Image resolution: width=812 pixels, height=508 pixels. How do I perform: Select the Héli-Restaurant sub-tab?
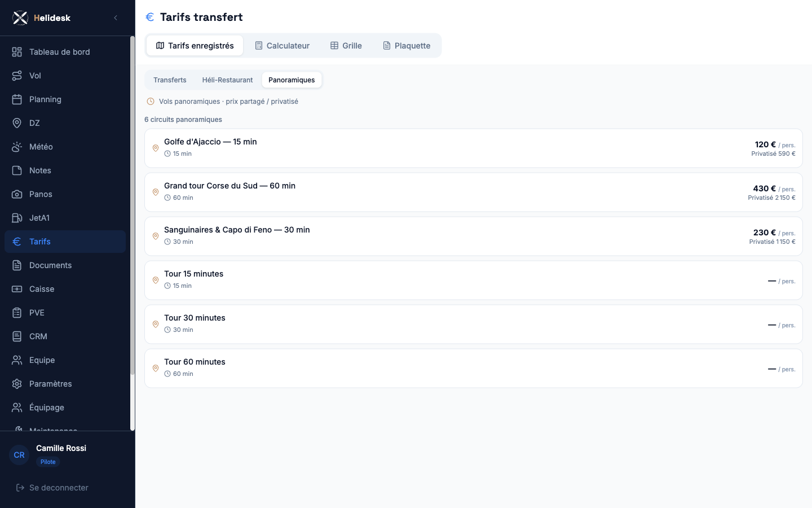pos(227,80)
